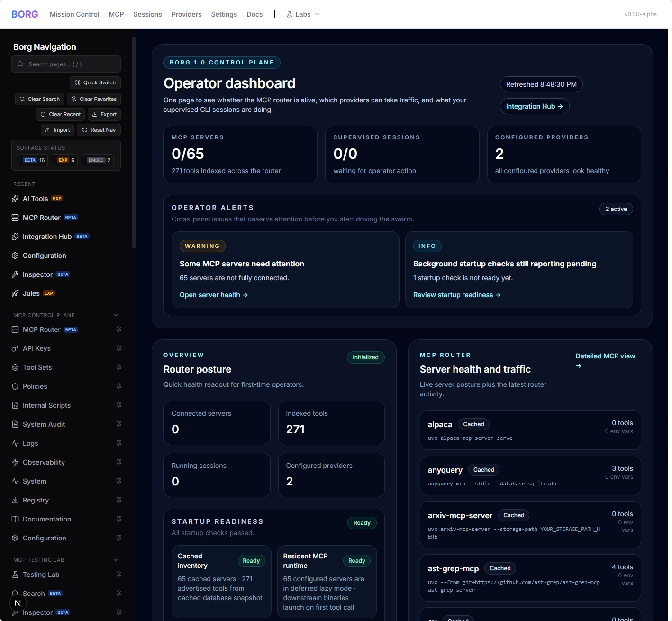Click the Import navigation button
Viewport: 672px width, 621px height.
[57, 130]
